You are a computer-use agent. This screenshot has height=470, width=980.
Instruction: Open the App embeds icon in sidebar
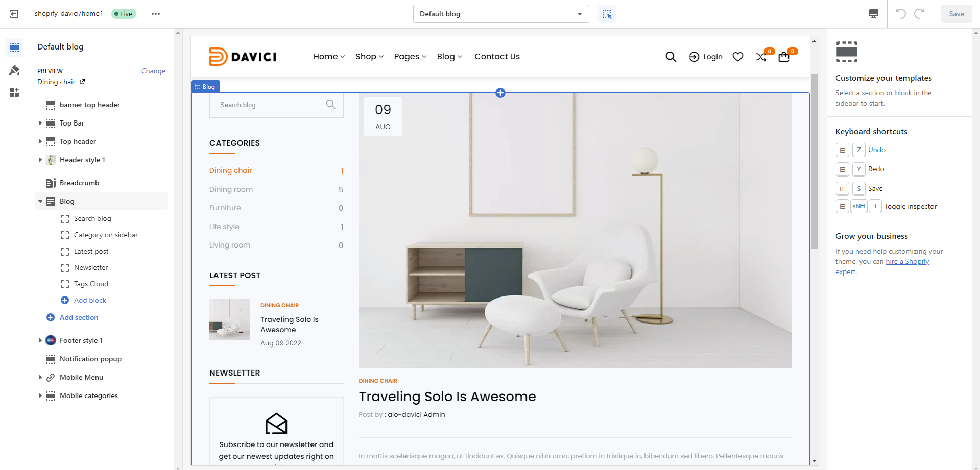tap(14, 92)
